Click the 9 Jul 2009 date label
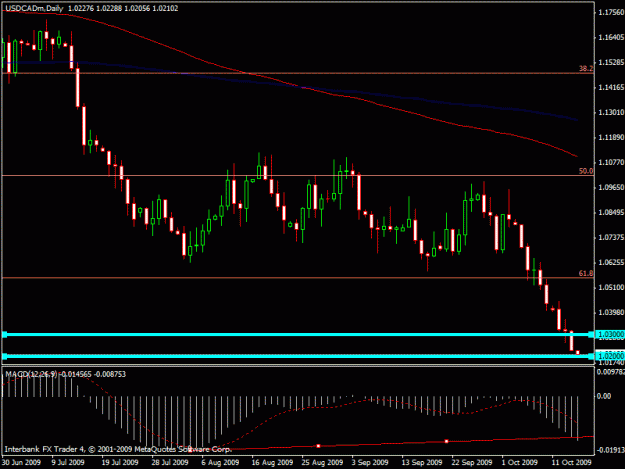 click(x=68, y=462)
